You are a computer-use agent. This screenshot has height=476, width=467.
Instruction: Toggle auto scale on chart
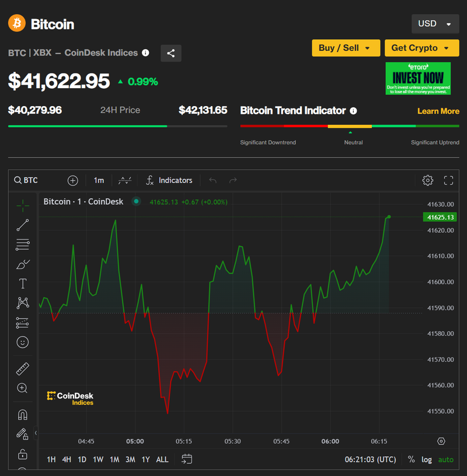(445, 460)
